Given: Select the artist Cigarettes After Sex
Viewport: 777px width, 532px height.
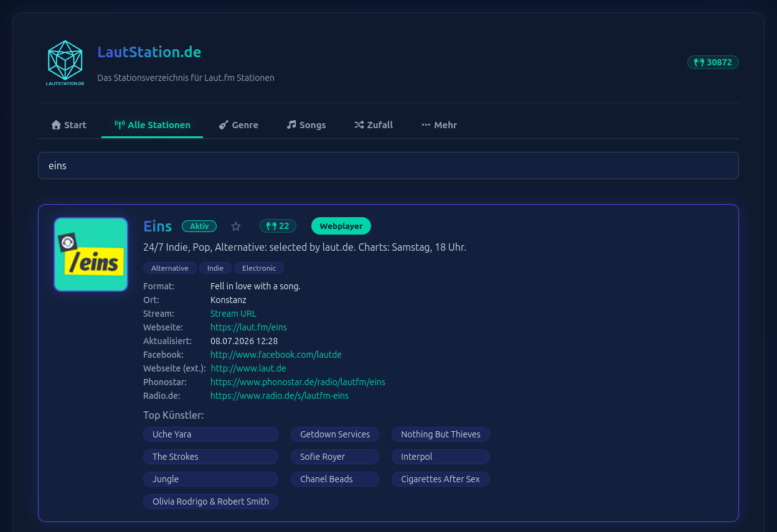Looking at the screenshot, I should coord(441,479).
